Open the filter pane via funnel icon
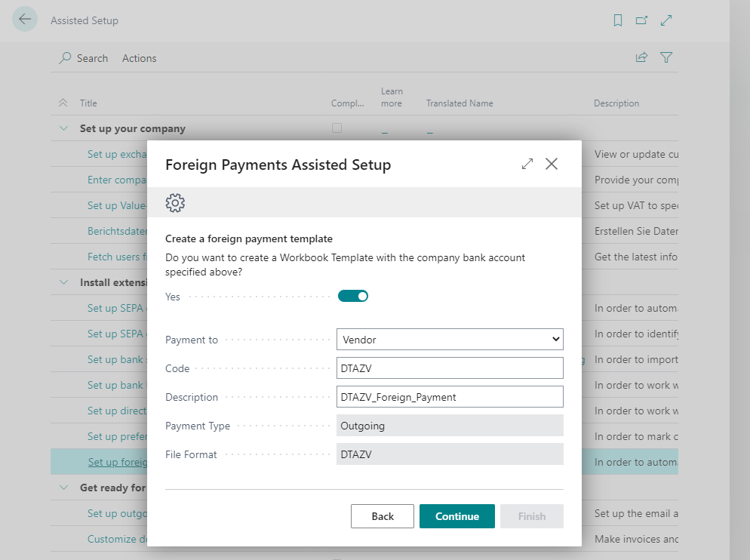 666,57
